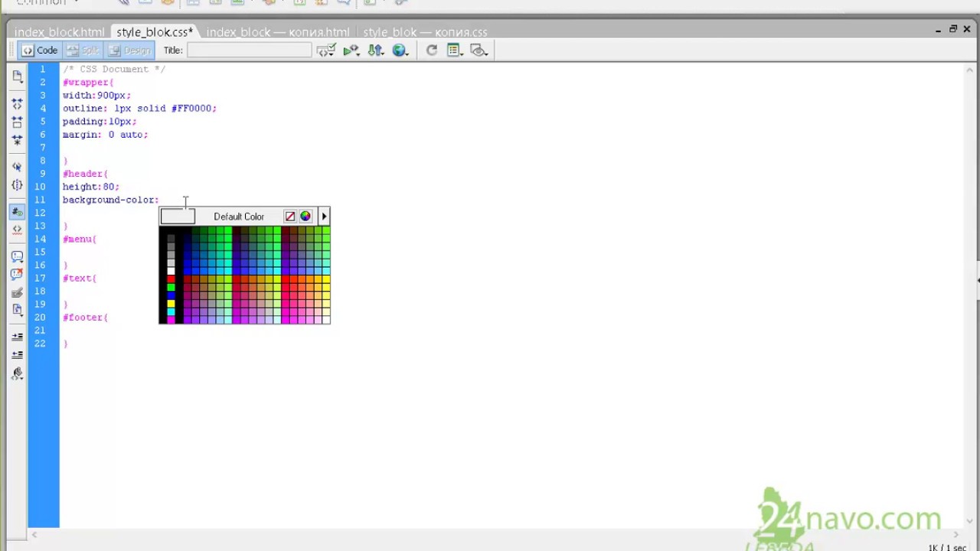
Task: Click the '#header{' selector line
Action: point(86,173)
